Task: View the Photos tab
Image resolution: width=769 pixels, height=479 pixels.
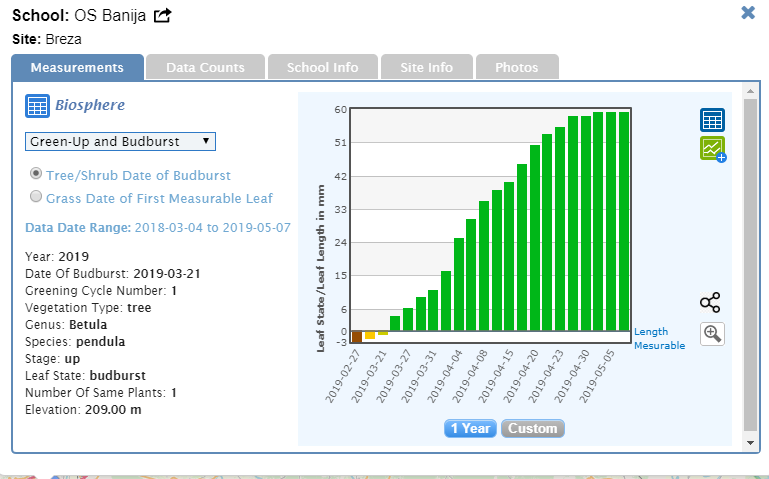Action: 516,67
